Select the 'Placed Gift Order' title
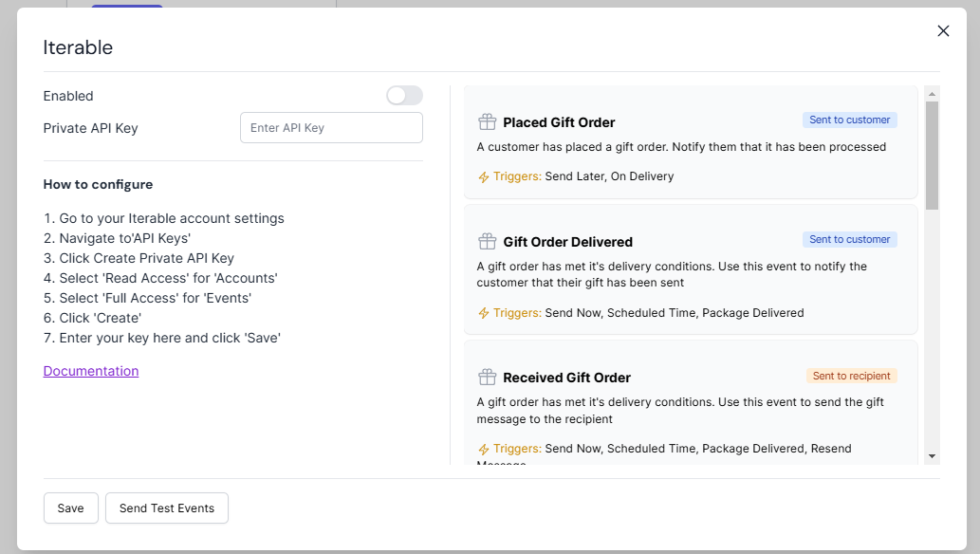 coord(559,122)
